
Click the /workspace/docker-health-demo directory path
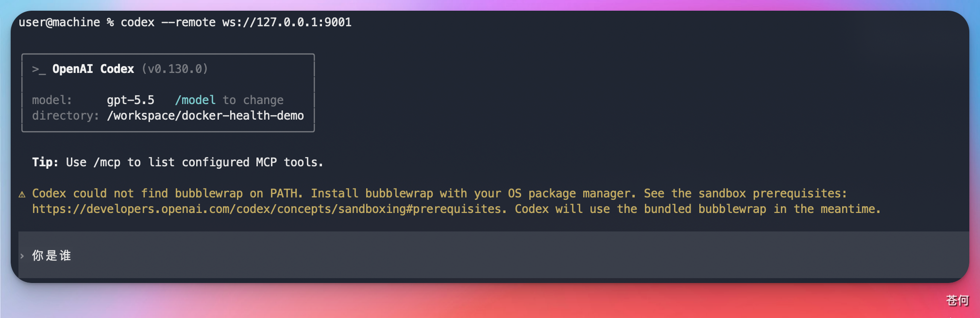(205, 116)
